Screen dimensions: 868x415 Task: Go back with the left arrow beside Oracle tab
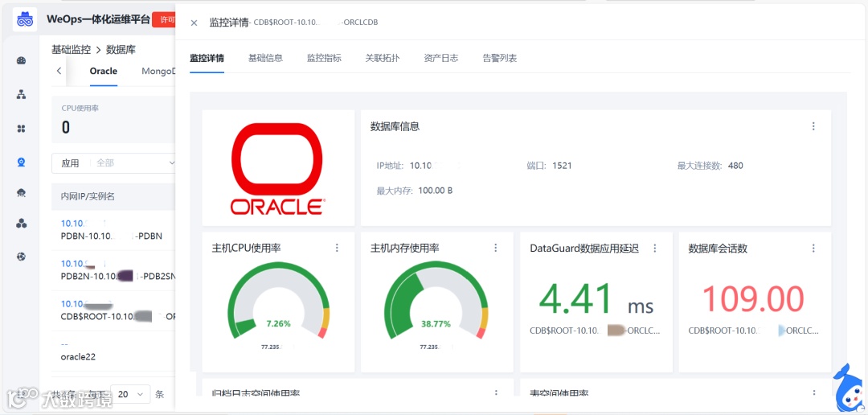click(x=59, y=71)
